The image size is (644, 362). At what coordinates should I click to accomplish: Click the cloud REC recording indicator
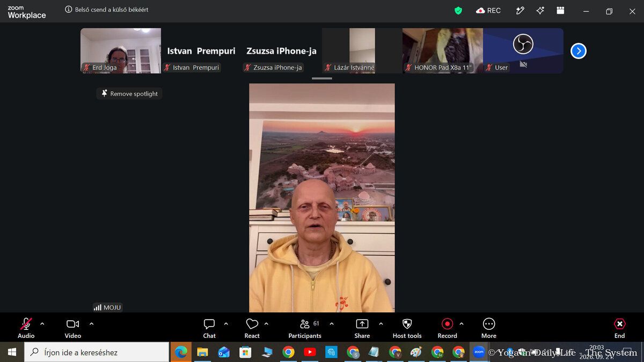coord(488,11)
